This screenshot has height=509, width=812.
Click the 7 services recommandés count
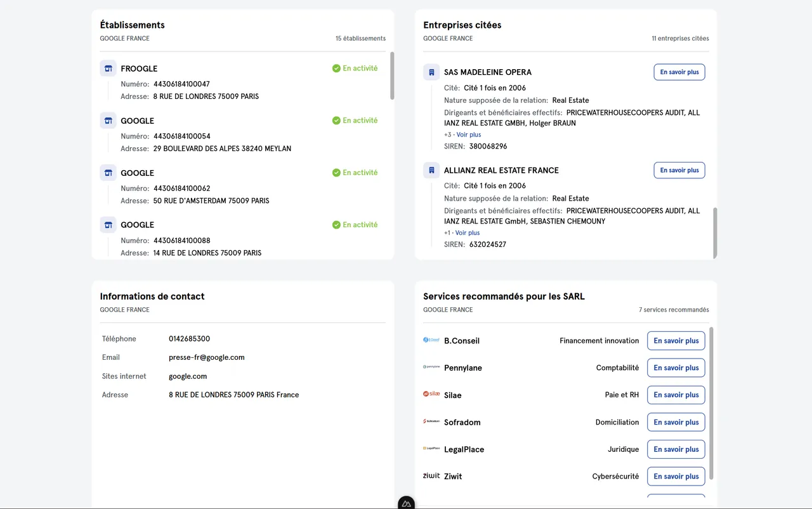[674, 310]
